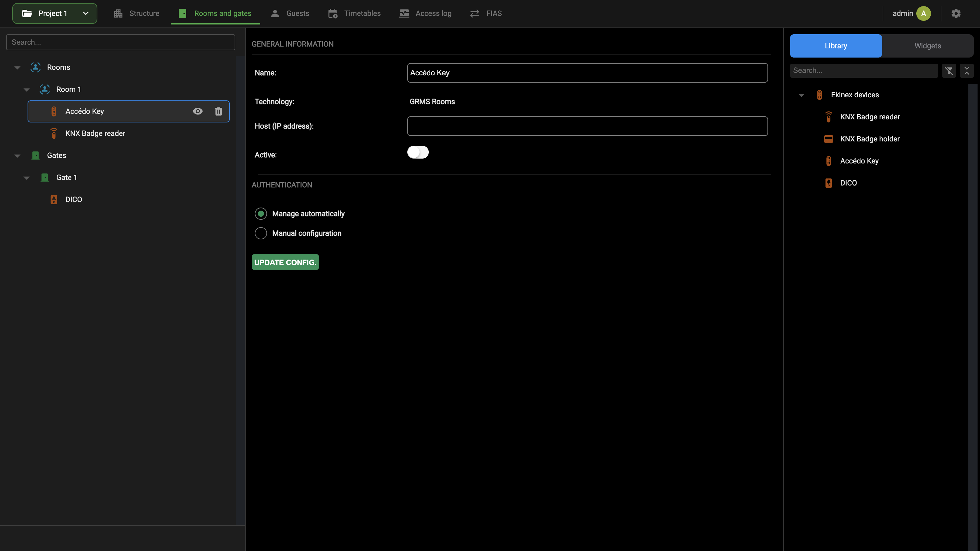Screen dimensions: 980x551
Task: Click the UPDATE CONFIG. button
Action: point(285,262)
